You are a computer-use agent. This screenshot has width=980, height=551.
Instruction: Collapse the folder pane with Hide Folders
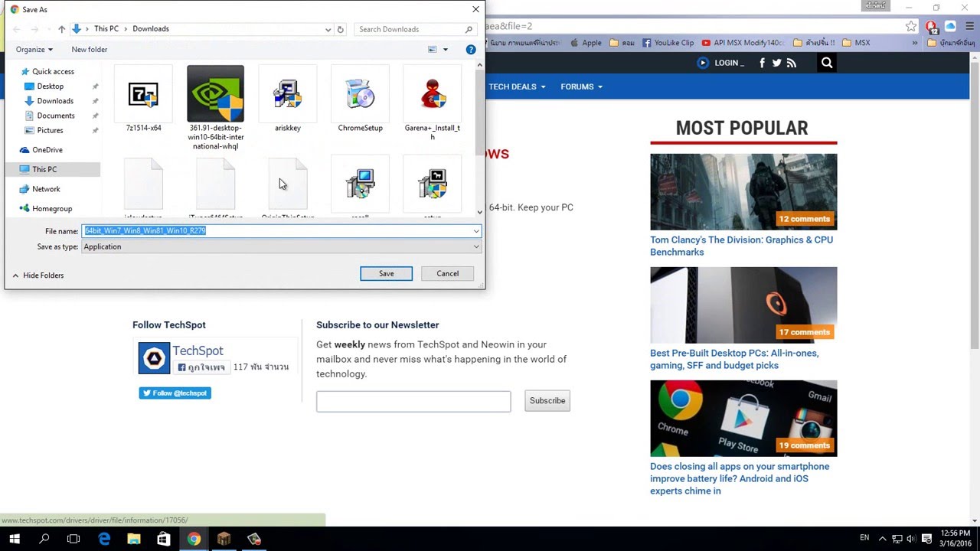[38, 275]
